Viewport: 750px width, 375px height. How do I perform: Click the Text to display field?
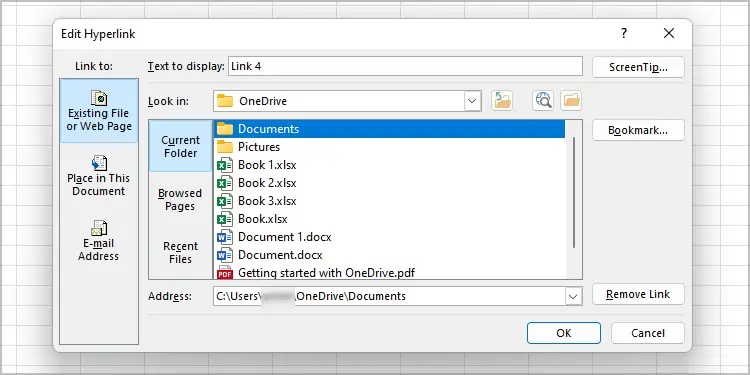(406, 66)
